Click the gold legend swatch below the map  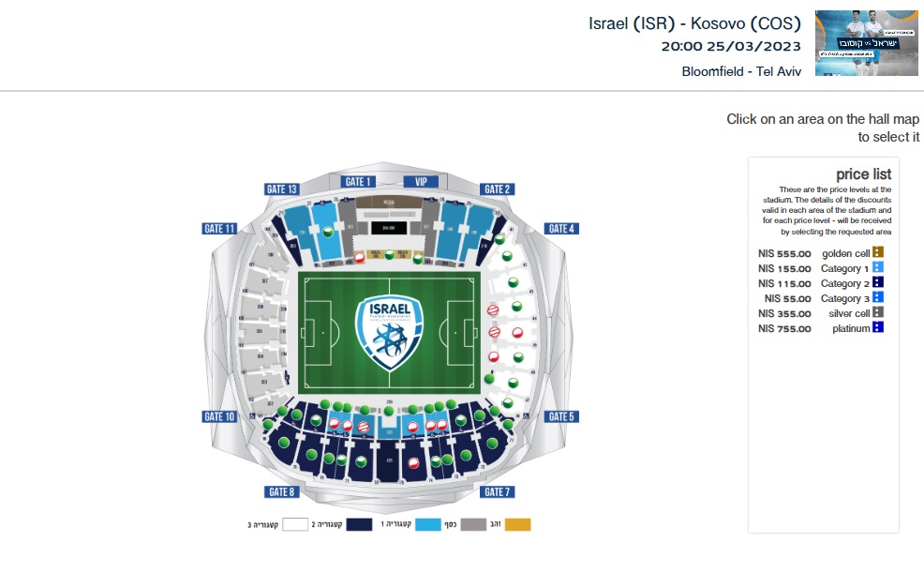(517, 525)
